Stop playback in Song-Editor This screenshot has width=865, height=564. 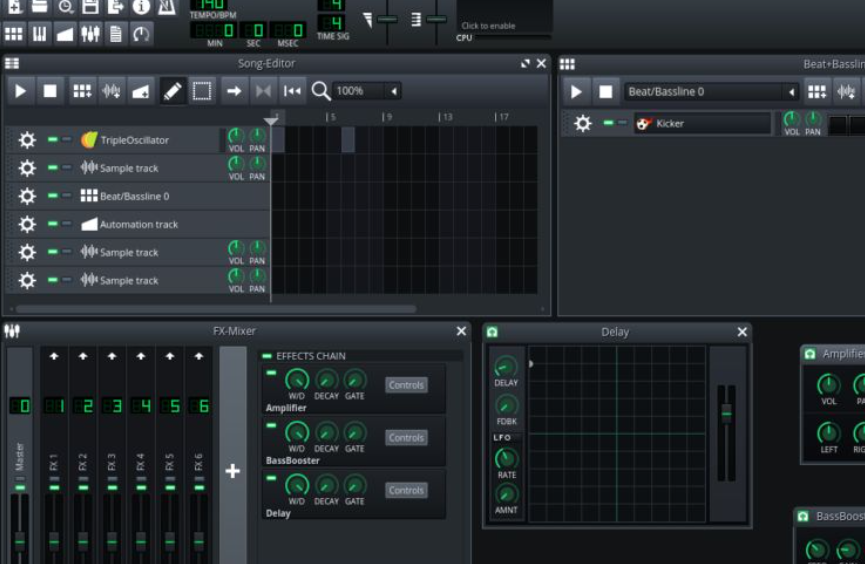(50, 91)
